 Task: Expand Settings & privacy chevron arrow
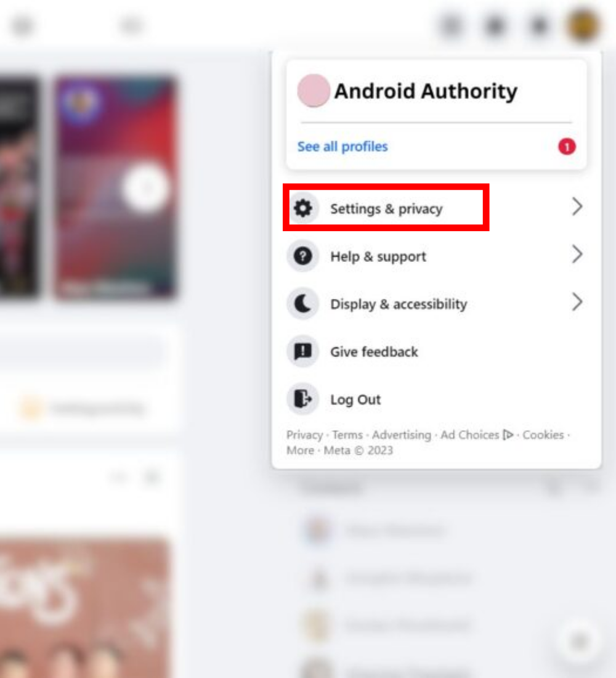click(577, 206)
